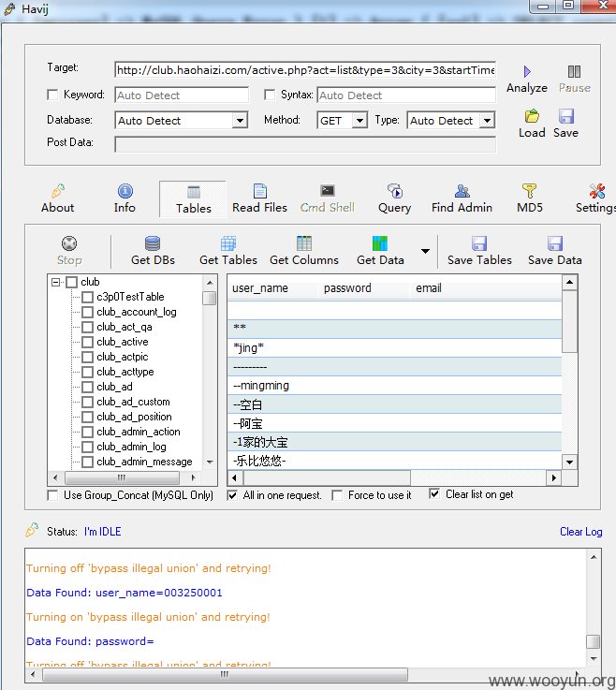Click the Analyze play icon
This screenshot has width=616, height=690.
[527, 71]
